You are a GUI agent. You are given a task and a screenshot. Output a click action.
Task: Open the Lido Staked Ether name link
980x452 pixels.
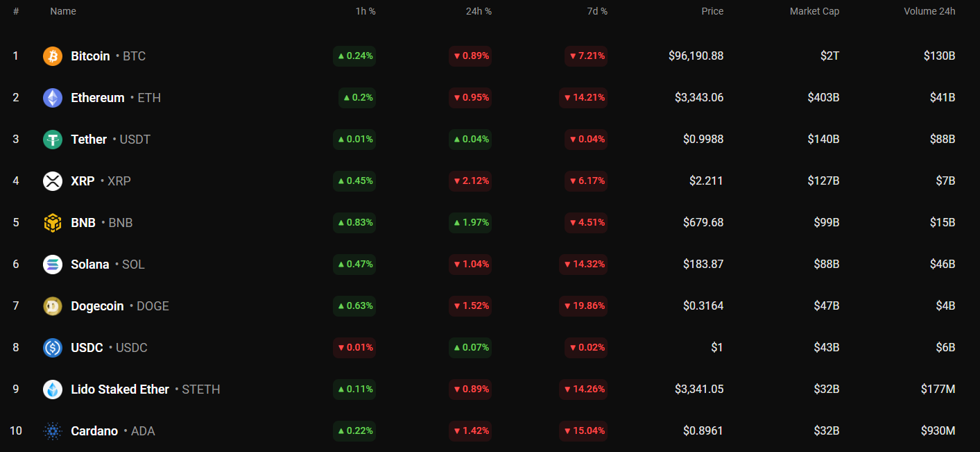pos(120,390)
